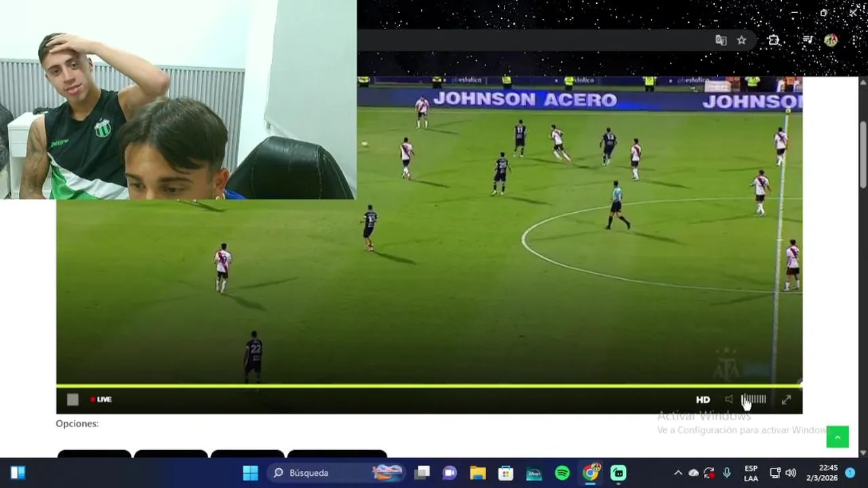Click the scrollbar down arrow
Viewport: 868px width, 488px height.
(863, 452)
